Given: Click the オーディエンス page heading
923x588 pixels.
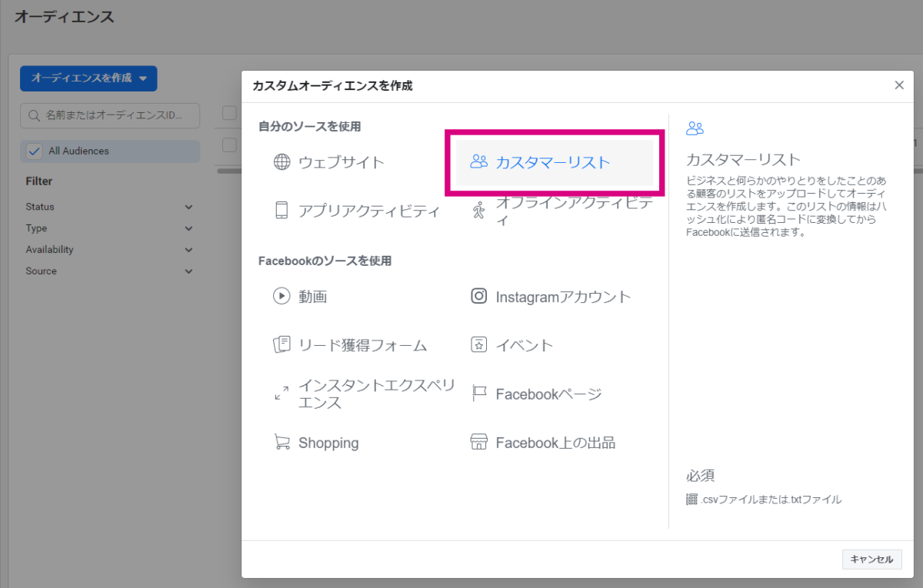Looking at the screenshot, I should tap(64, 16).
